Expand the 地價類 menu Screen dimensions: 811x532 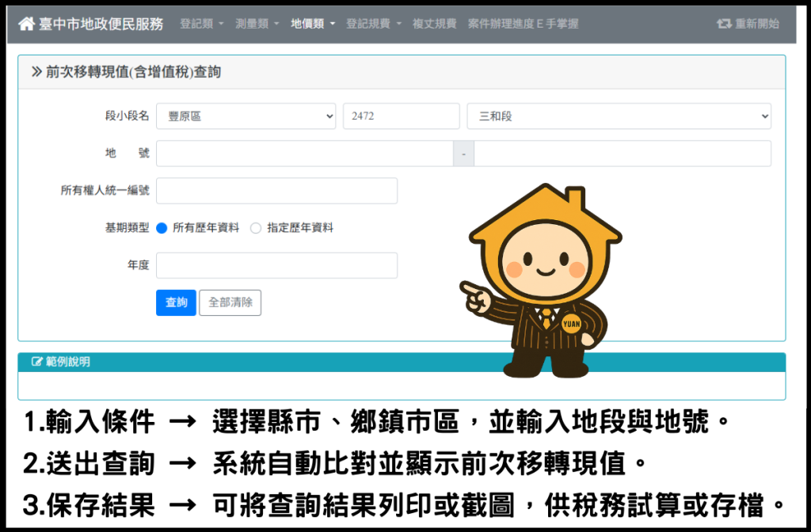(x=312, y=24)
